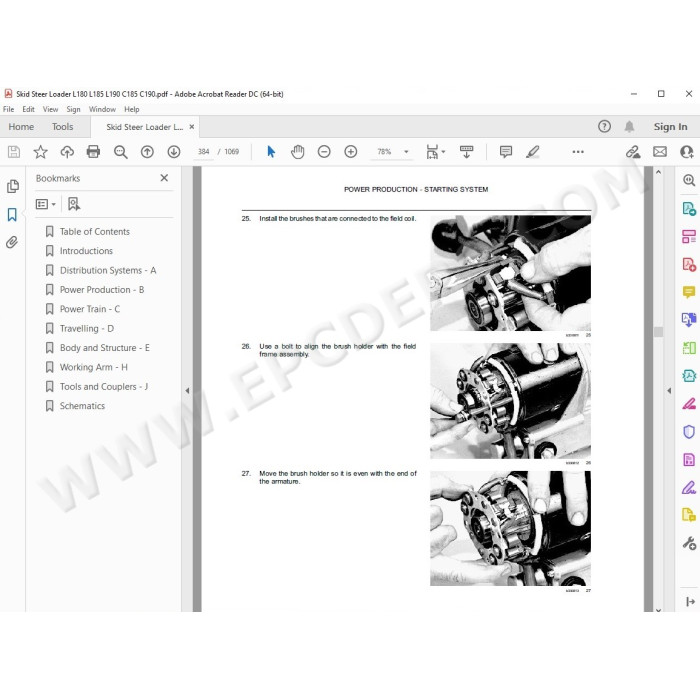
Task: Select the highlight text tool
Action: (x=533, y=152)
